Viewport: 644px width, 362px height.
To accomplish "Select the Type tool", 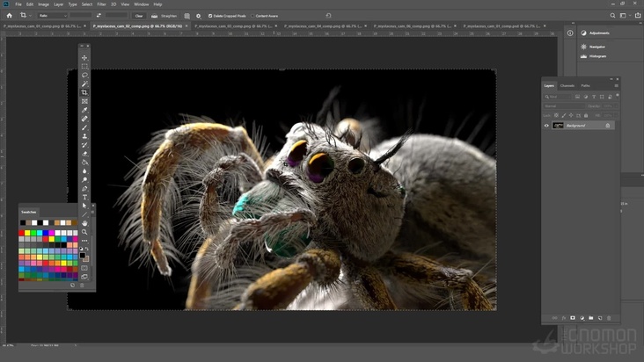I will (x=84, y=197).
